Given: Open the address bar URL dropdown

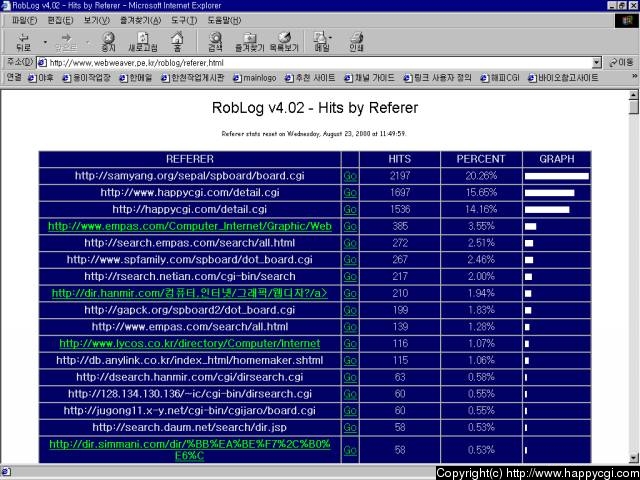Looking at the screenshot, I should 597,63.
